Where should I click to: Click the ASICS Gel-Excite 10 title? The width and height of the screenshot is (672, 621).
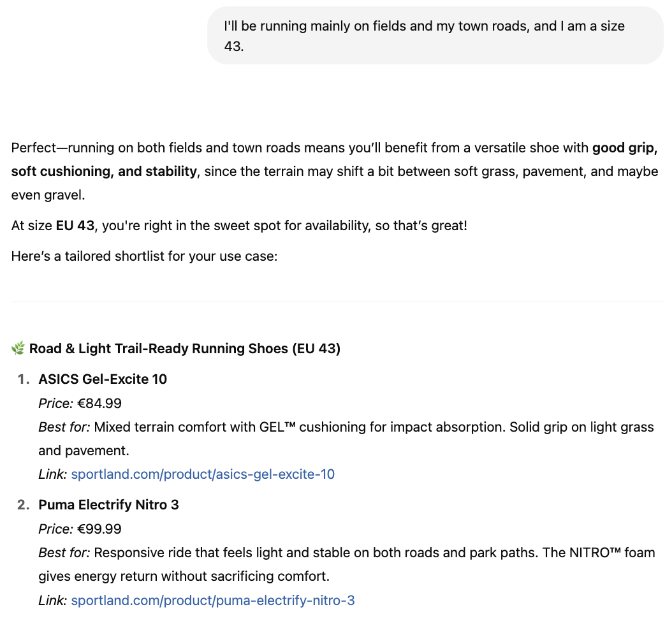(103, 379)
